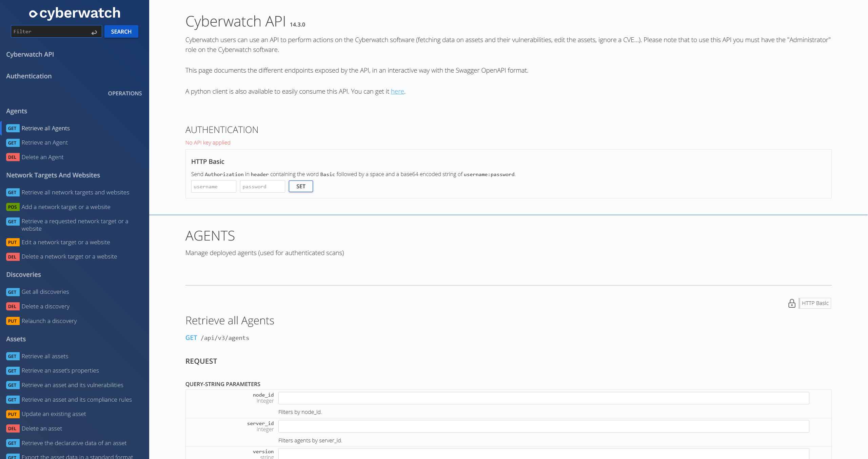Click the 14.3.0 version number
Screen dimensions: 868x459
[x=297, y=24]
